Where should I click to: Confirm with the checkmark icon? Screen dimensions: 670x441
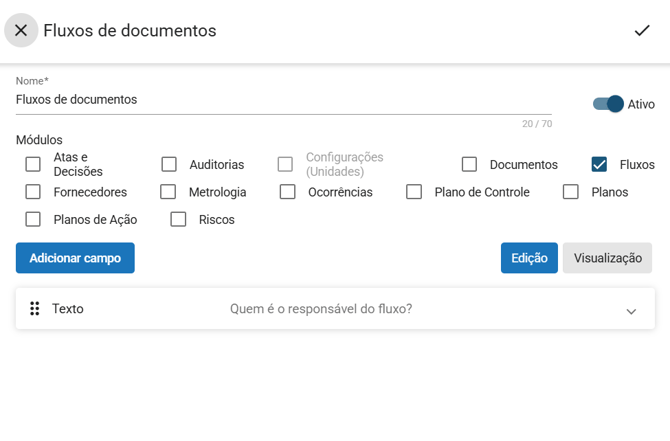coord(642,31)
